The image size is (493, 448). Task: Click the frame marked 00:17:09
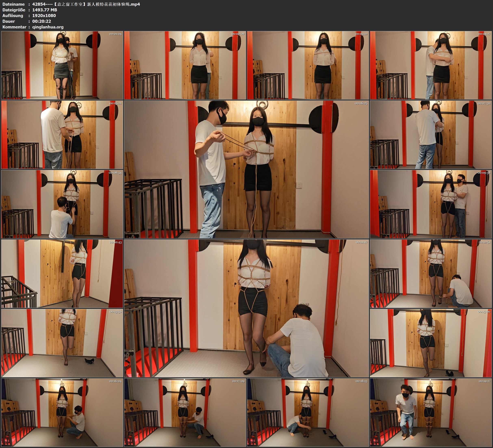point(185,412)
